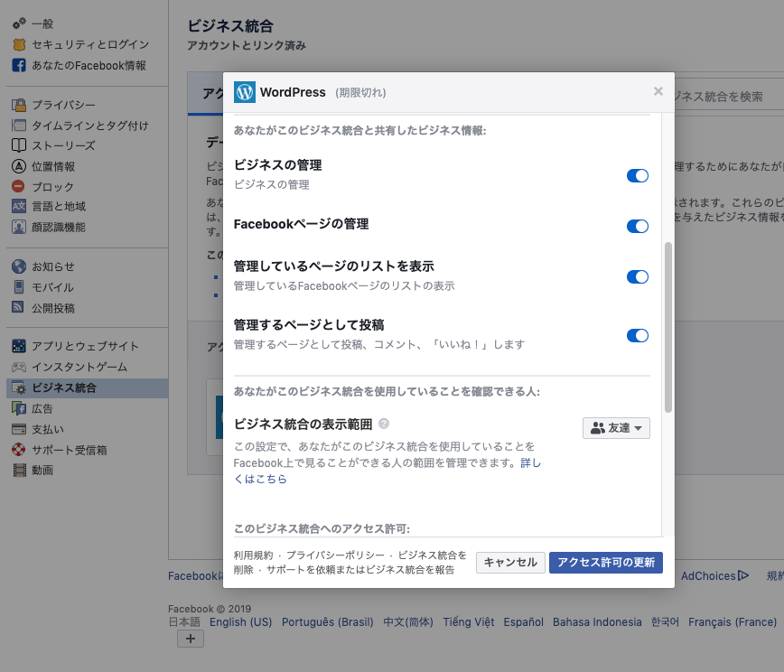The height and width of the screenshot is (672, 784).
Task: Click the 言語と地域 icon
Action: (x=19, y=206)
